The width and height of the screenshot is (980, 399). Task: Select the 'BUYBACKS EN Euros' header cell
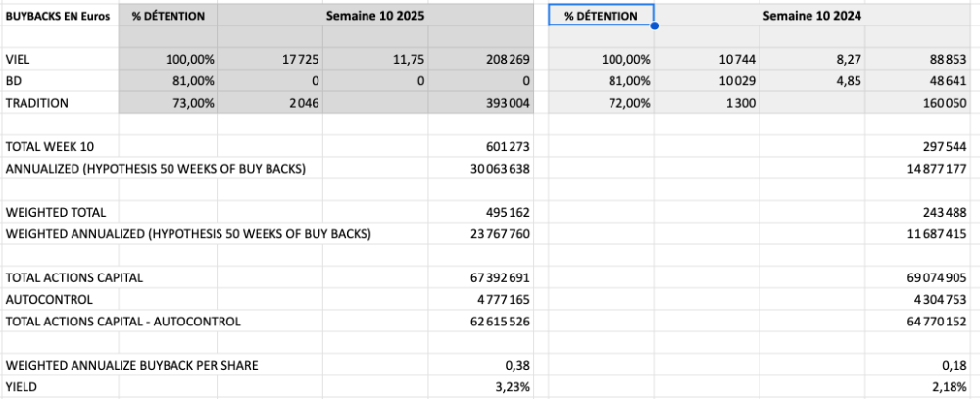click(59, 16)
